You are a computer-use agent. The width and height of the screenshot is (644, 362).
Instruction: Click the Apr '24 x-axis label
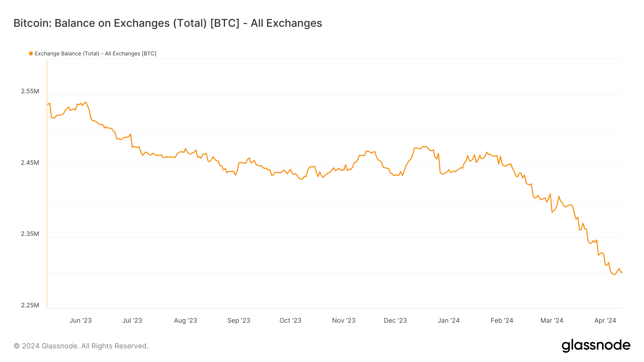pyautogui.click(x=605, y=321)
